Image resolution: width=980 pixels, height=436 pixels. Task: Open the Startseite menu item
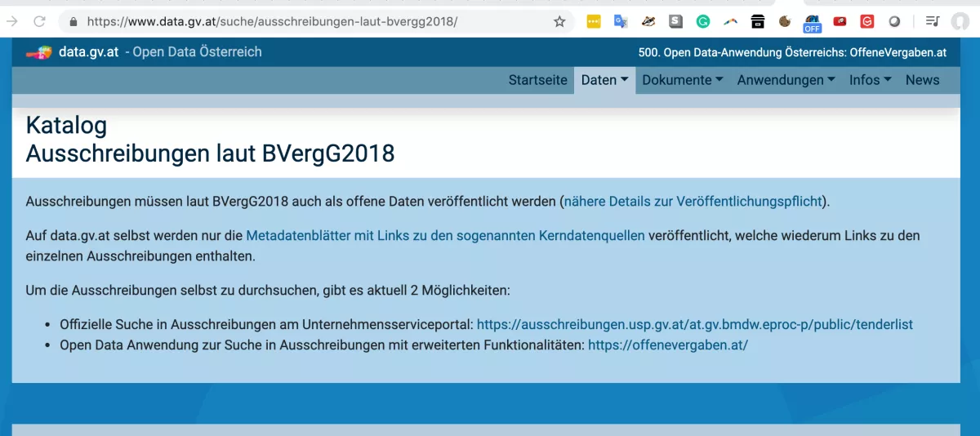[537, 80]
